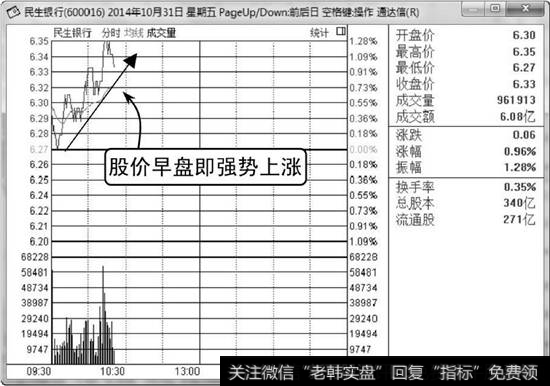Click the 收盘价 label
550x386 pixels.
pyautogui.click(x=415, y=84)
